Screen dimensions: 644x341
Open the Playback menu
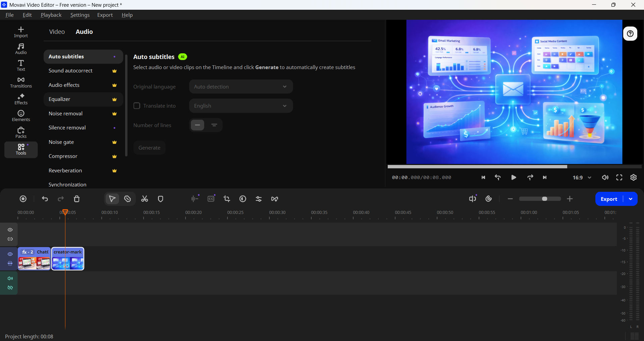(51, 15)
